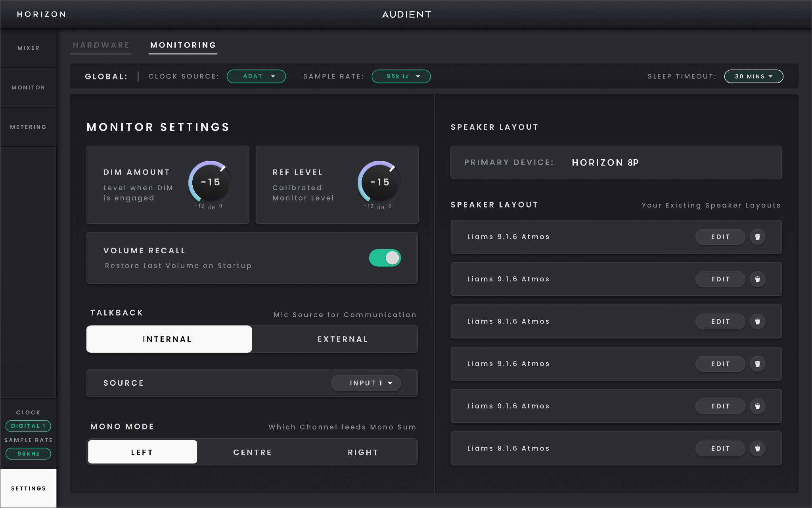Select External talkback mic source

pos(335,339)
